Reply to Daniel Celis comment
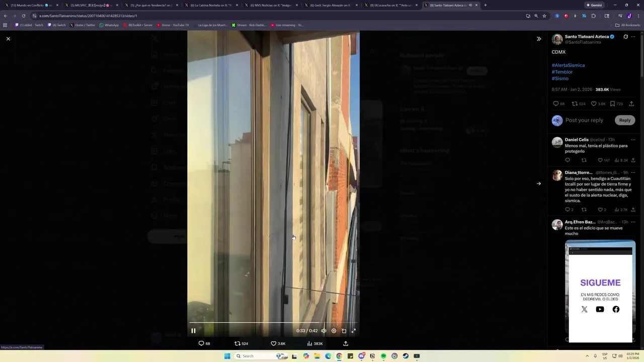Image resolution: width=644 pixels, height=362 pixels. (x=568, y=160)
